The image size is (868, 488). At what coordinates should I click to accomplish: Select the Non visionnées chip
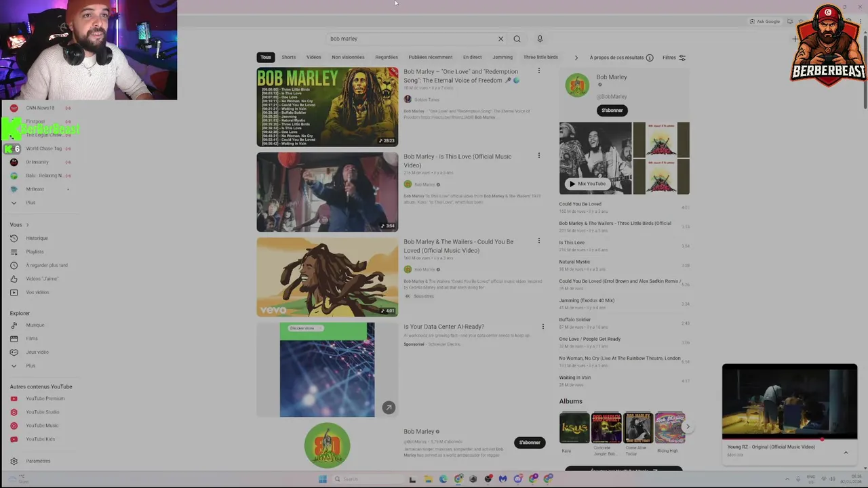click(348, 58)
